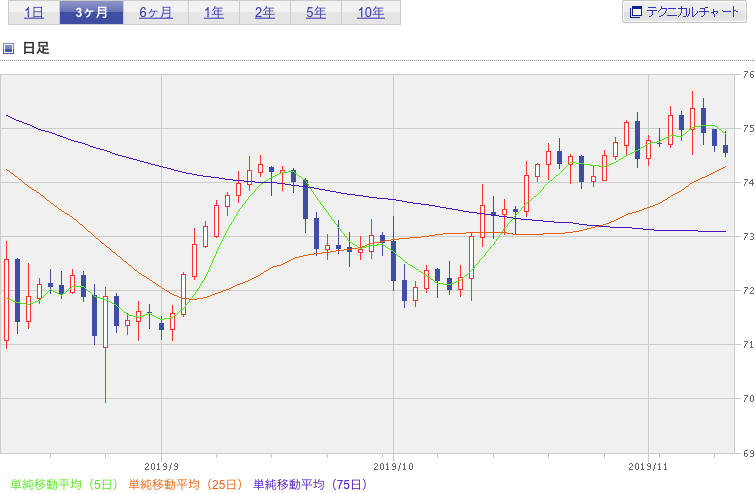
Task: Click the 74 price axis label
Action: (748, 182)
